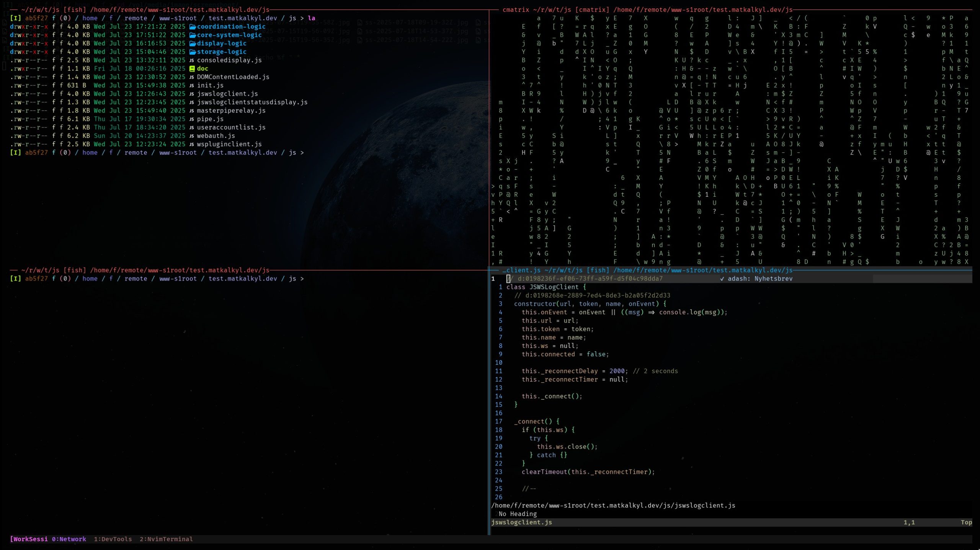
Task: Click 'this.ws.close();' on line 20
Action: [x=567, y=447]
